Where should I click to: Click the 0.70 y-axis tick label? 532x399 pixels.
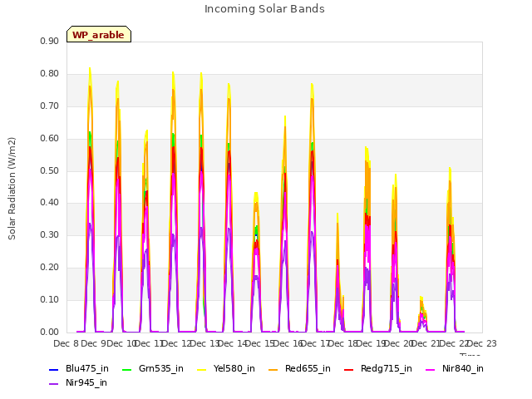pyautogui.click(x=50, y=106)
